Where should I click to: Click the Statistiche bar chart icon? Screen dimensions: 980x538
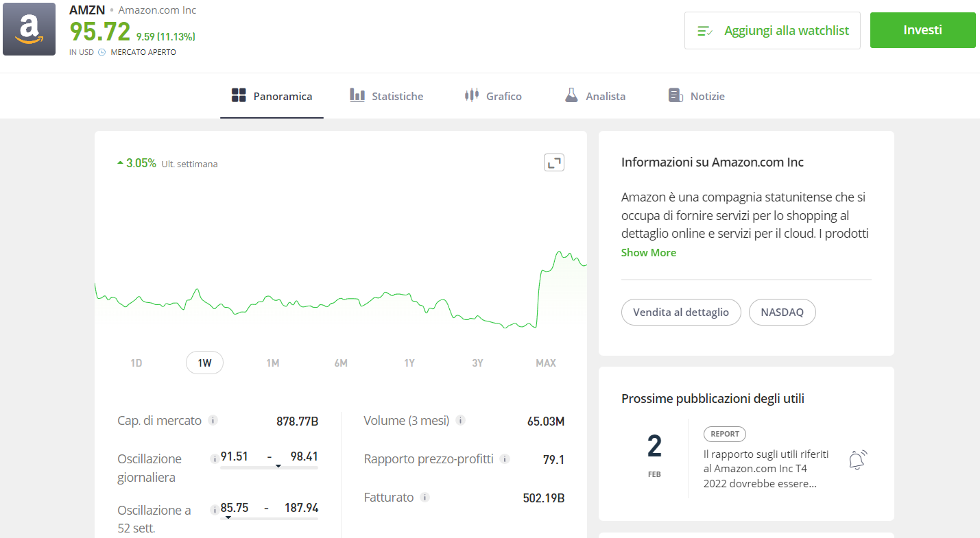pos(357,95)
